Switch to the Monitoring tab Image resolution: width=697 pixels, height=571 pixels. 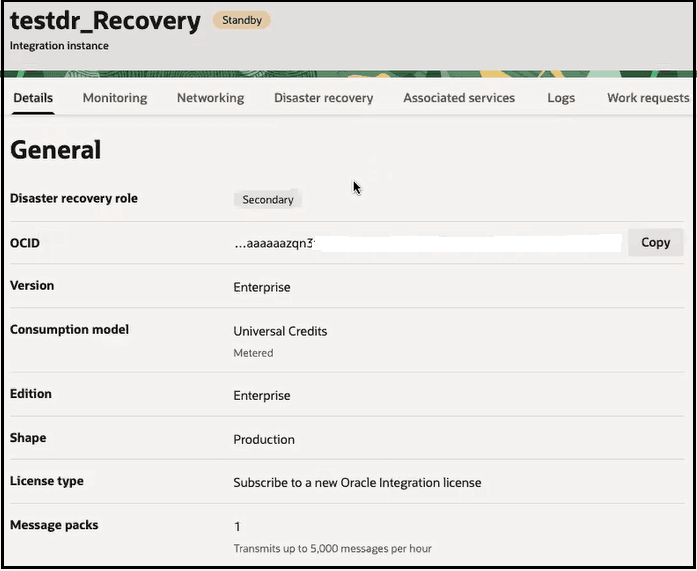click(x=115, y=98)
